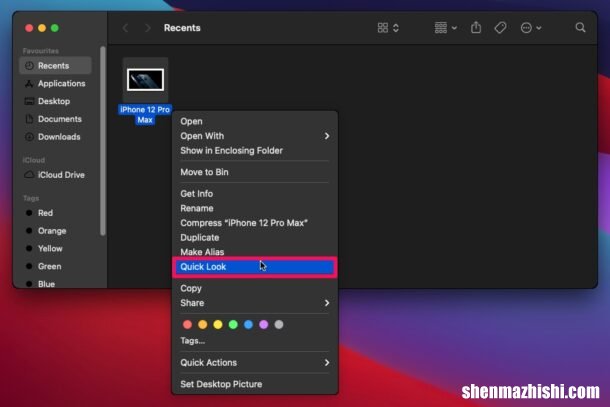Click the green zoom window button
The image size is (610, 407).
[55, 28]
